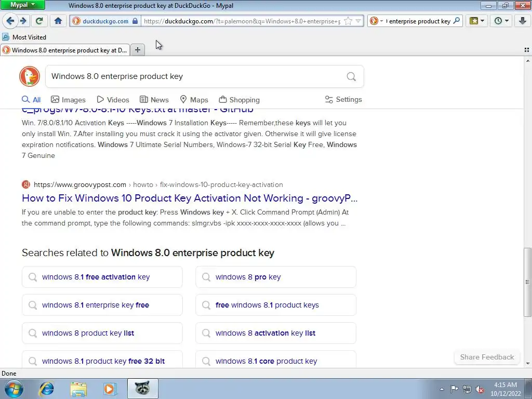Click the vertical scrollbar thumb

(527, 282)
